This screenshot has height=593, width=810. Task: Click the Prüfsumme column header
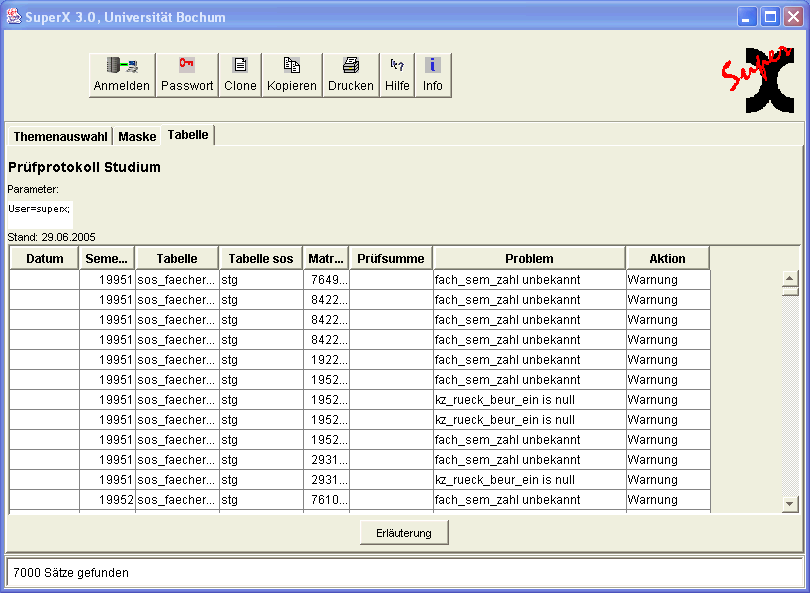391,258
